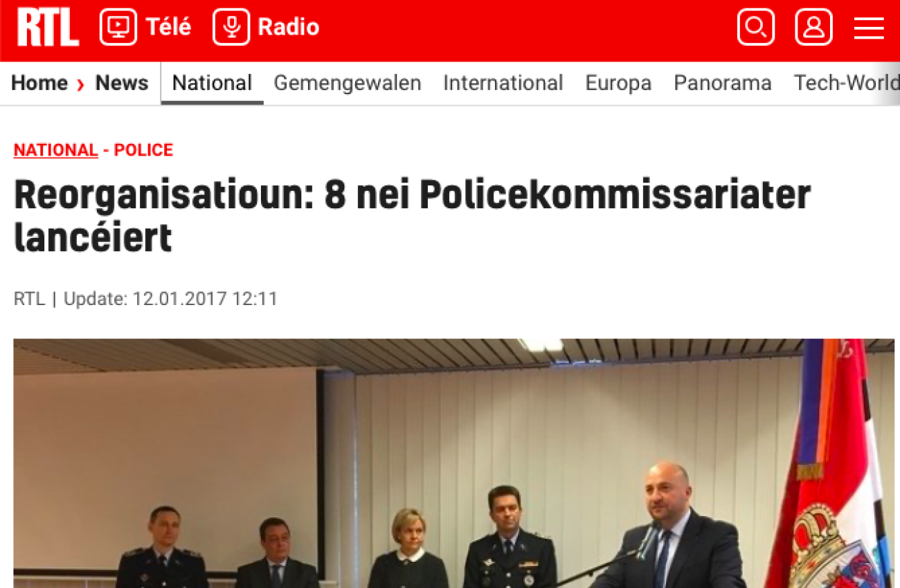900x588 pixels.
Task: Select the Panorama tab
Action: [x=723, y=83]
